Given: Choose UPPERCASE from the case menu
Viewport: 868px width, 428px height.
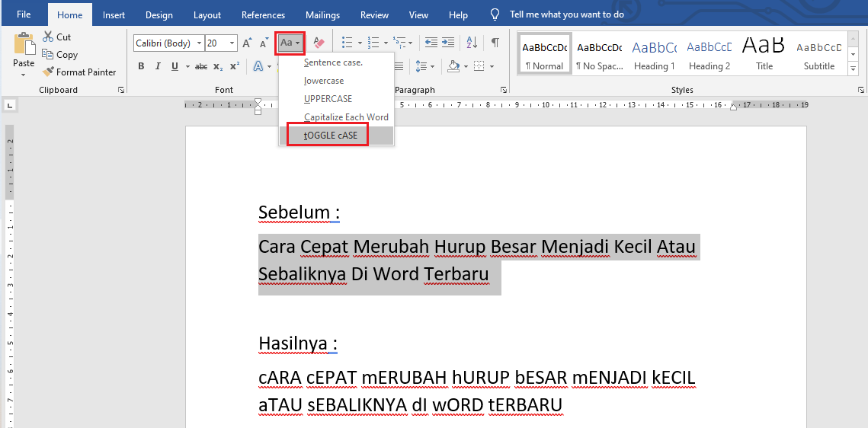Looking at the screenshot, I should (x=337, y=99).
